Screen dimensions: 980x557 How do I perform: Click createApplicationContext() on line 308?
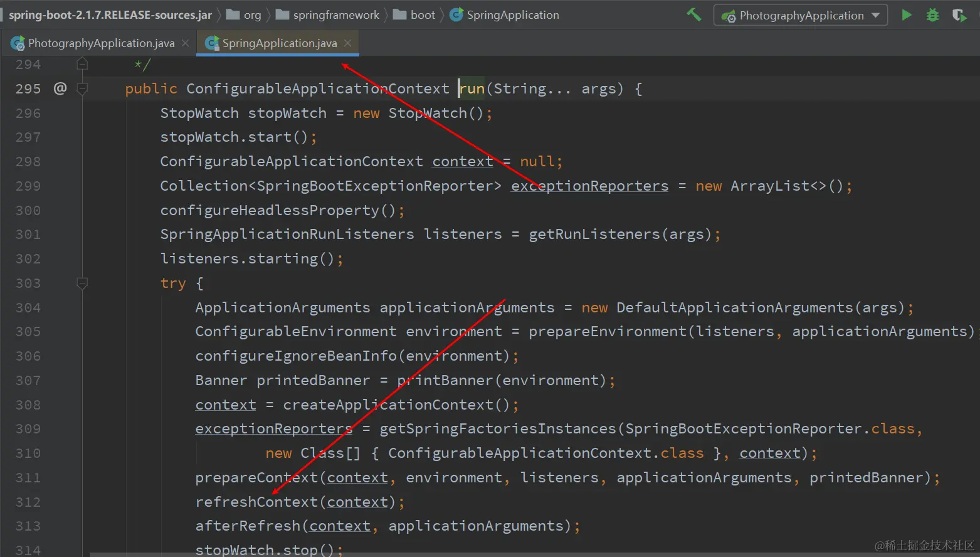tap(397, 405)
